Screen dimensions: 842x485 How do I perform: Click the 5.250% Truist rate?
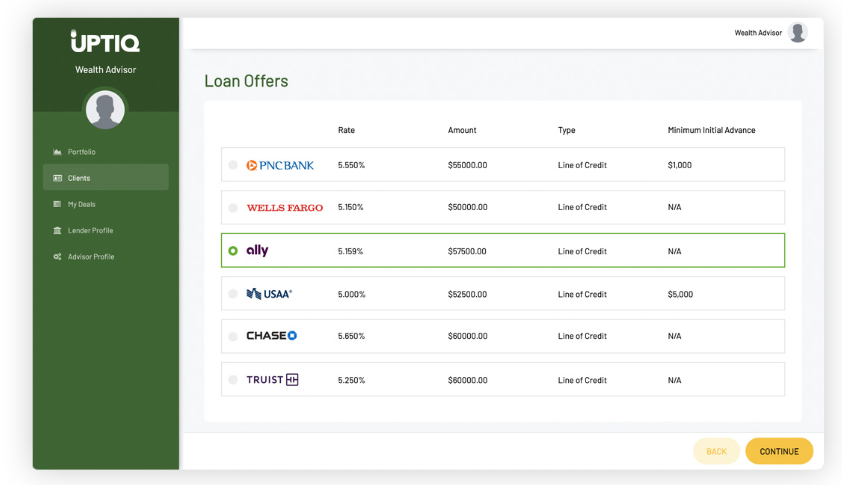point(351,380)
